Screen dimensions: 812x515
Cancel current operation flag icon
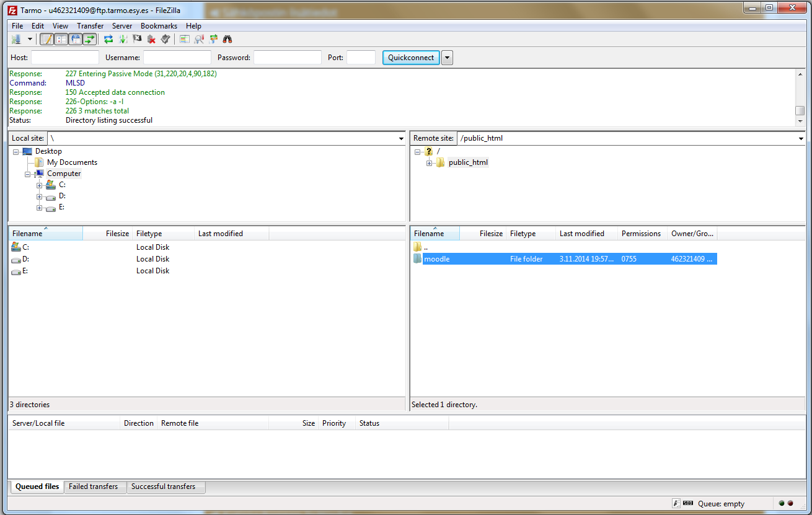[x=137, y=39]
